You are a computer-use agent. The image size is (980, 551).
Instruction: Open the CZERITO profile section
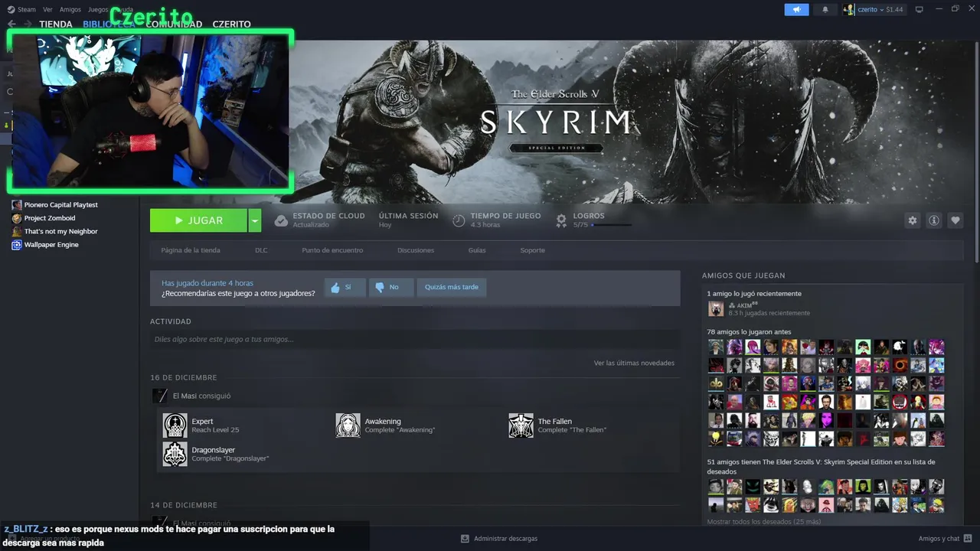[x=231, y=24]
